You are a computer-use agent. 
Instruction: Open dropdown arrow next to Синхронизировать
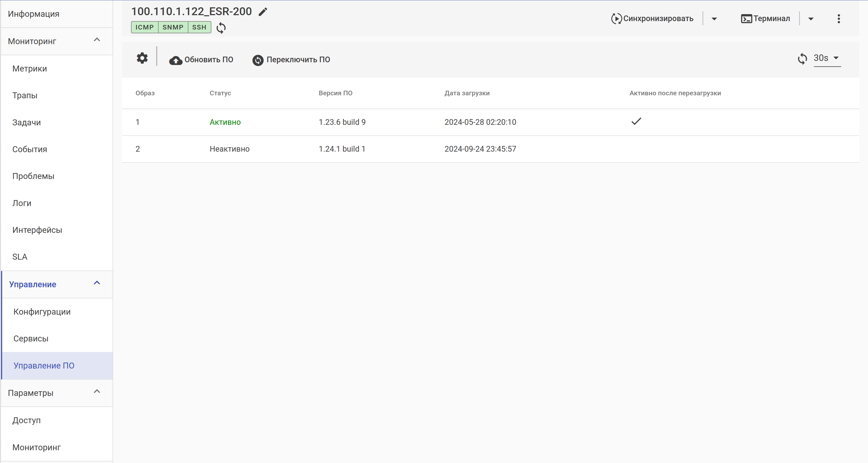[714, 18]
